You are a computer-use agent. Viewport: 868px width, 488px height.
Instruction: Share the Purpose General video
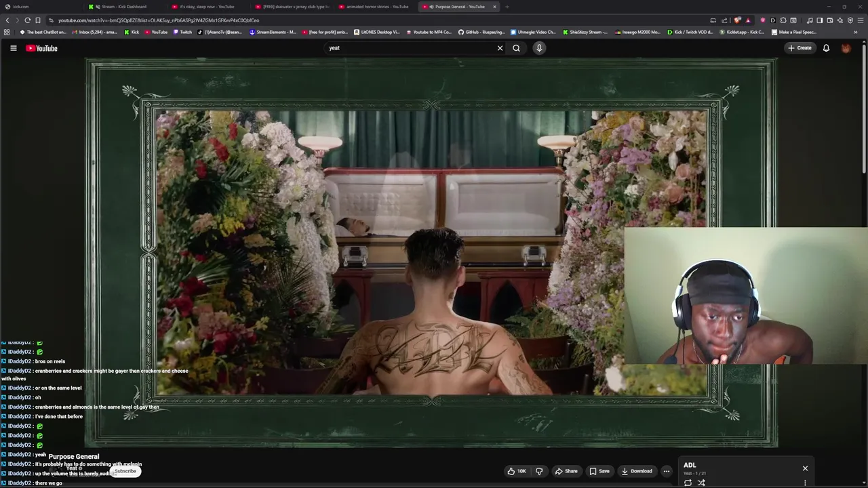[566, 471]
